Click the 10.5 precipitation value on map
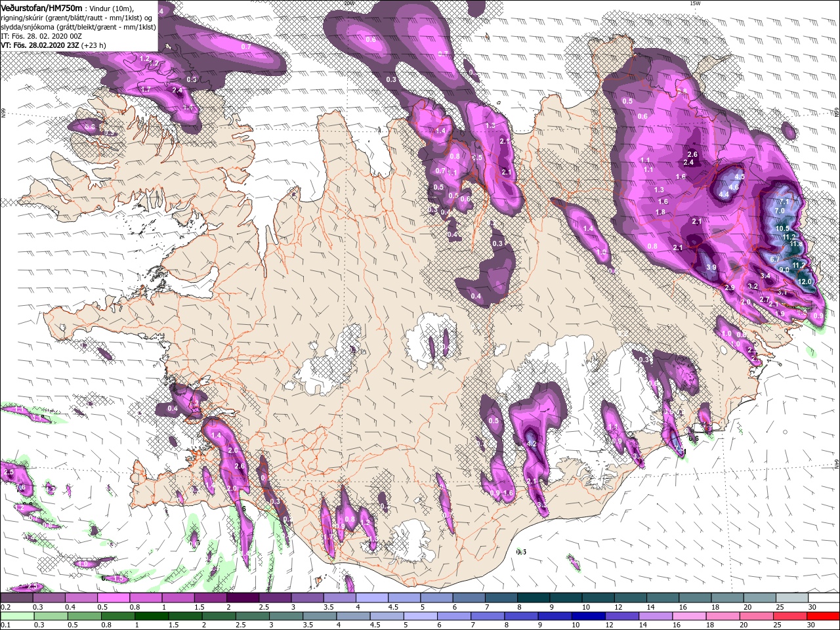Image resolution: width=840 pixels, height=630 pixels. (x=783, y=228)
